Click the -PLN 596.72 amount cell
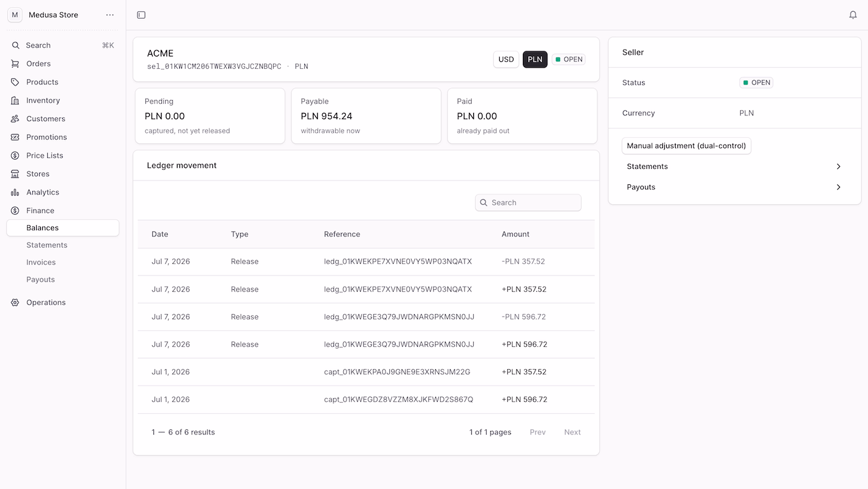This screenshot has height=489, width=868. pyautogui.click(x=524, y=316)
